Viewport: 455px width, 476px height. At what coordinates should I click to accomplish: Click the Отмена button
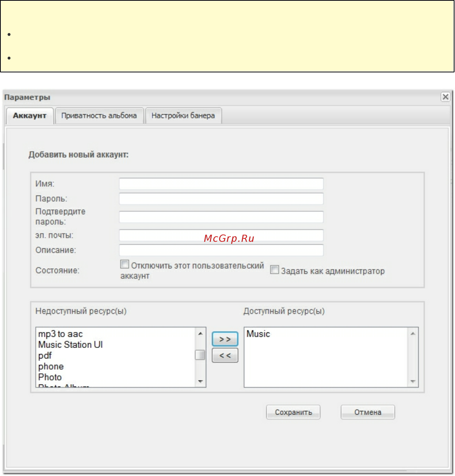tap(368, 412)
